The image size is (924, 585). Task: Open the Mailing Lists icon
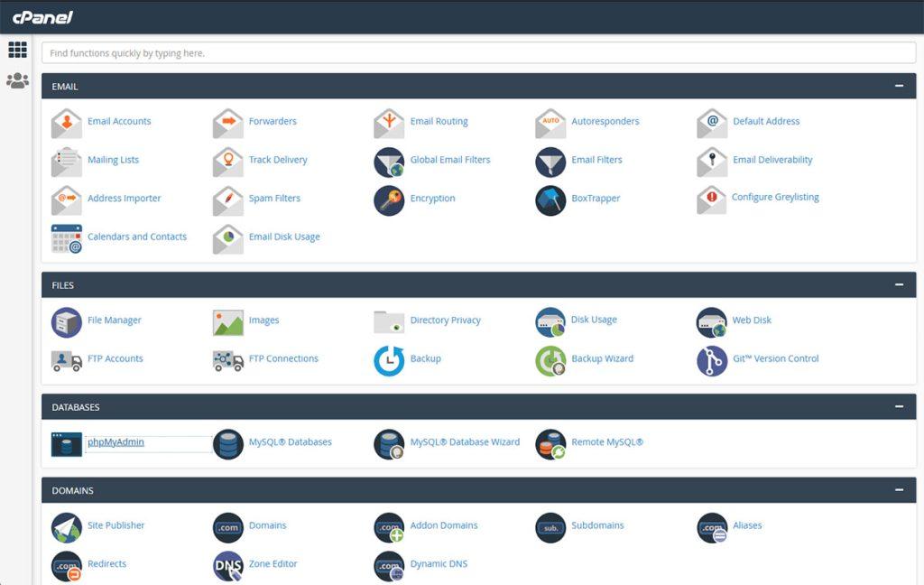tap(67, 162)
